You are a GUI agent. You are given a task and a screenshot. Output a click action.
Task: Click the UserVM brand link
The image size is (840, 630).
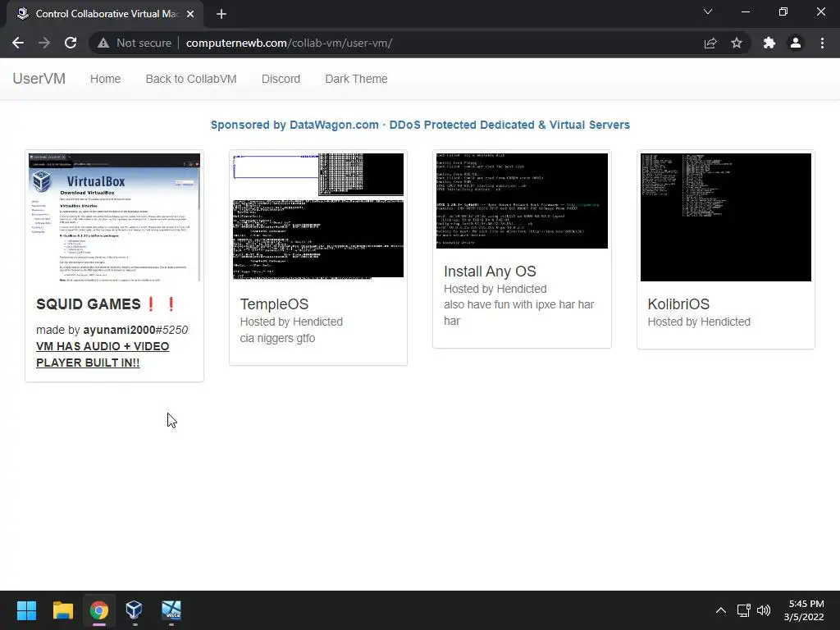pyautogui.click(x=39, y=79)
